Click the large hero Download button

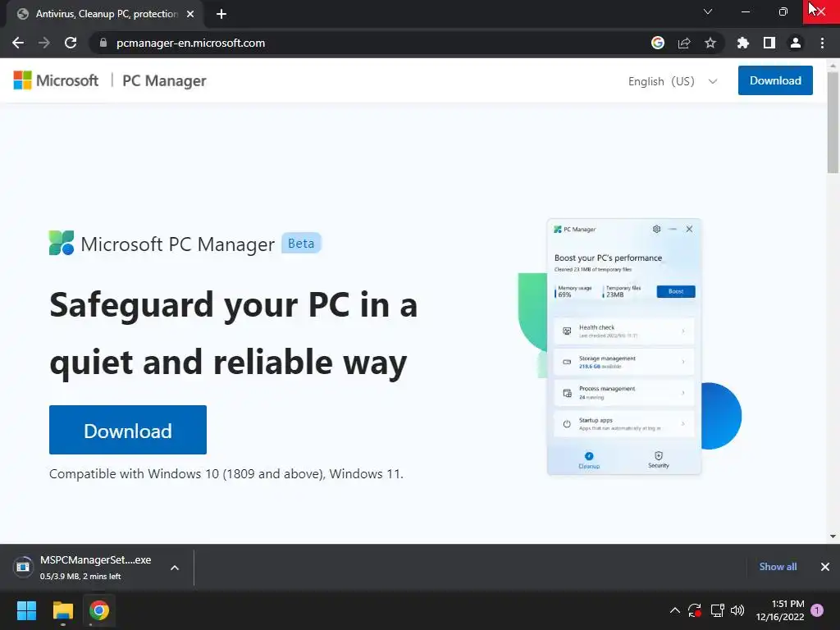127,430
